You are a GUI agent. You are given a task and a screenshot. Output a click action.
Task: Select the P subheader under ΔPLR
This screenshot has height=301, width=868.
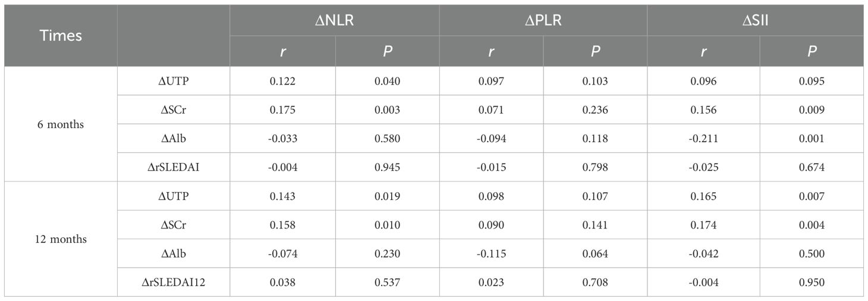595,51
